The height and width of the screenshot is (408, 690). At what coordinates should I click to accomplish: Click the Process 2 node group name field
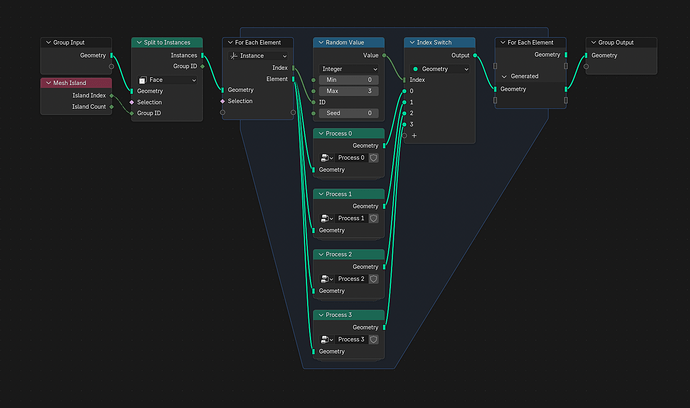(x=351, y=279)
